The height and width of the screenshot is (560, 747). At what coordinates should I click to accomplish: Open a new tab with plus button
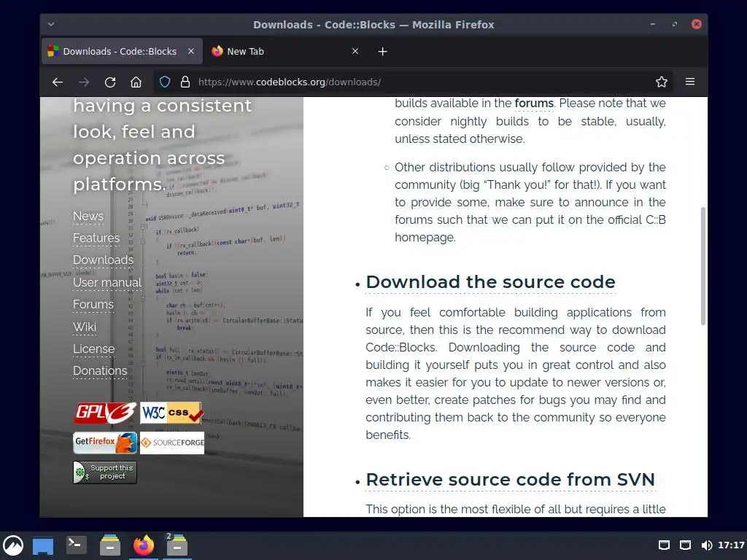pos(382,52)
